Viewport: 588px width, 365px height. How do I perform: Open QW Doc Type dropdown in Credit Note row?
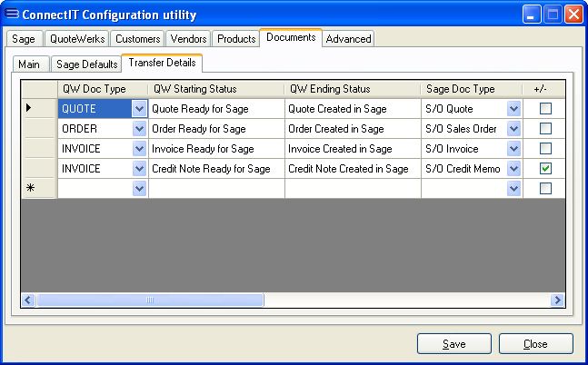(x=139, y=169)
